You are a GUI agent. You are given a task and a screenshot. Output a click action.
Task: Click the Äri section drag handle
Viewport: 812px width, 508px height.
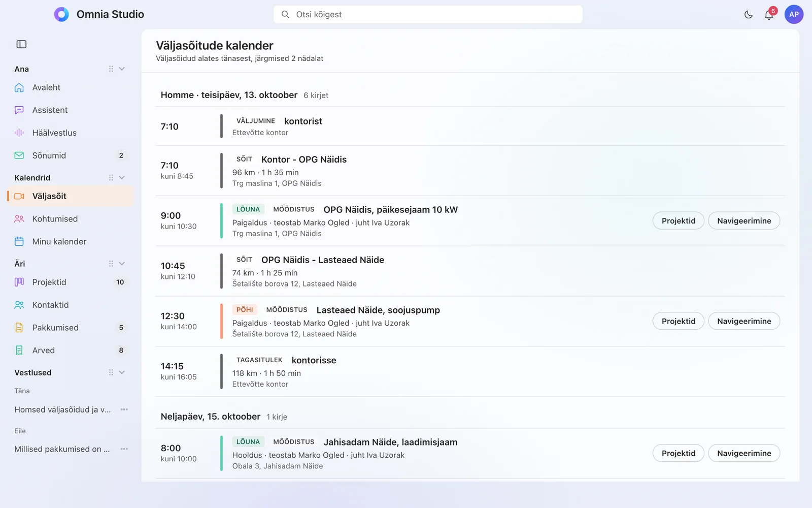tap(111, 263)
